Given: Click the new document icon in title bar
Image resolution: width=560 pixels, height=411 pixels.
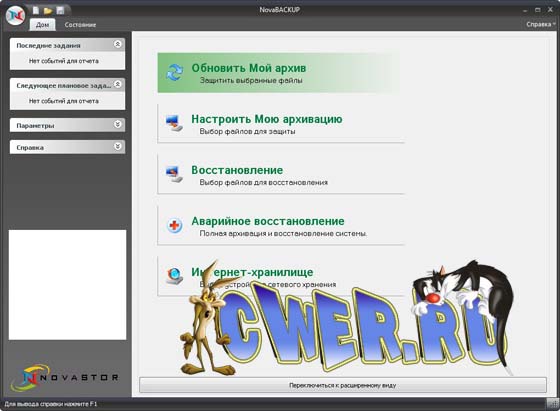Looking at the screenshot, I should click(36, 10).
